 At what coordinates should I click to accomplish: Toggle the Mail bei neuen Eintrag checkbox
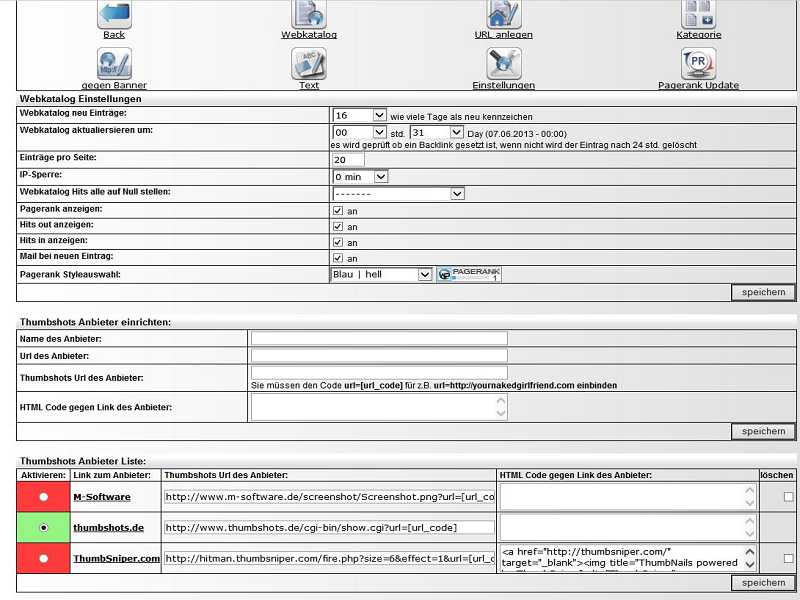point(338,258)
